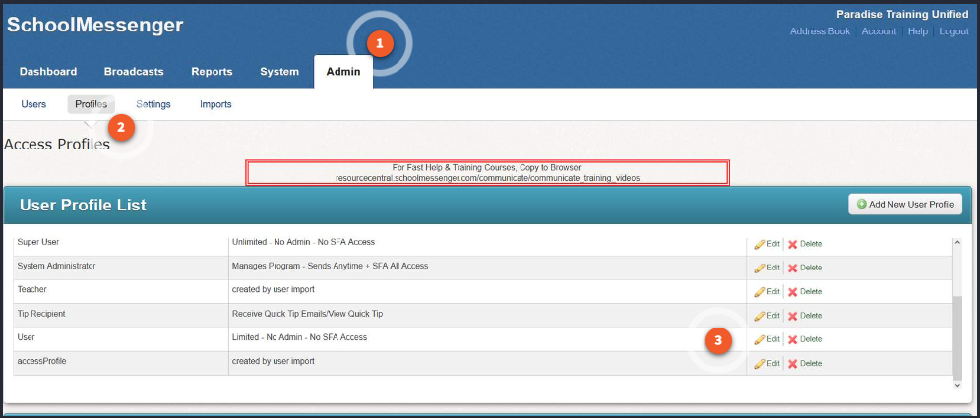Delete the Teacher profile
This screenshot has width=980, height=418.
pyautogui.click(x=804, y=291)
